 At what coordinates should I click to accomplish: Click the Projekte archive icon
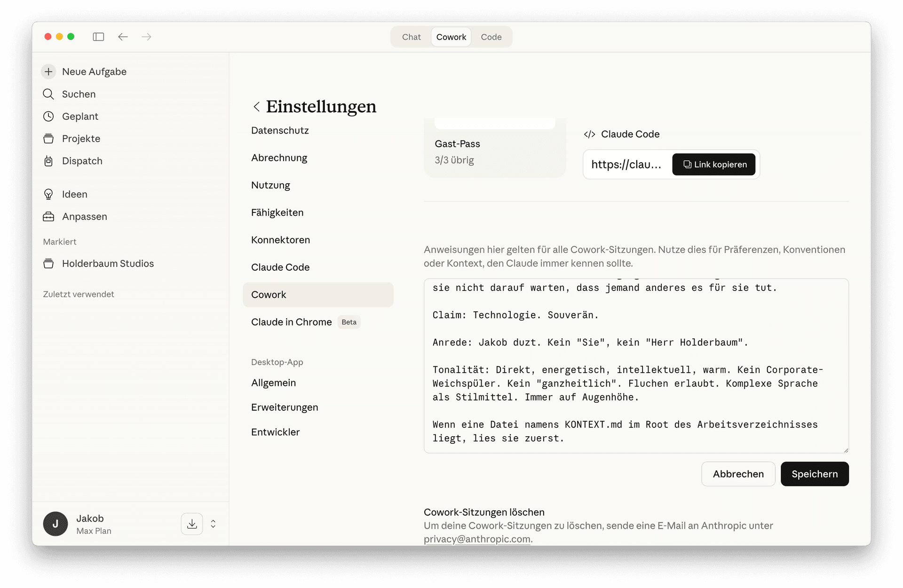click(x=48, y=139)
